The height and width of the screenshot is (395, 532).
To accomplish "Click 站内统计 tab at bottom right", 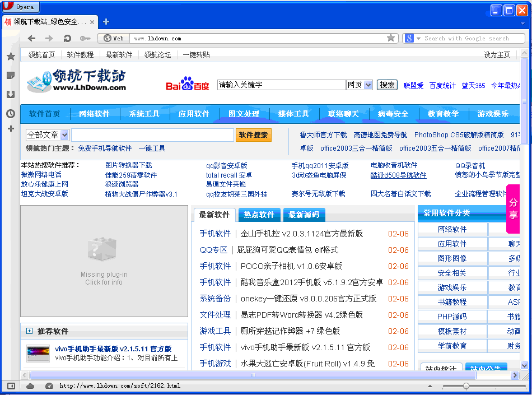I will [x=441, y=368].
